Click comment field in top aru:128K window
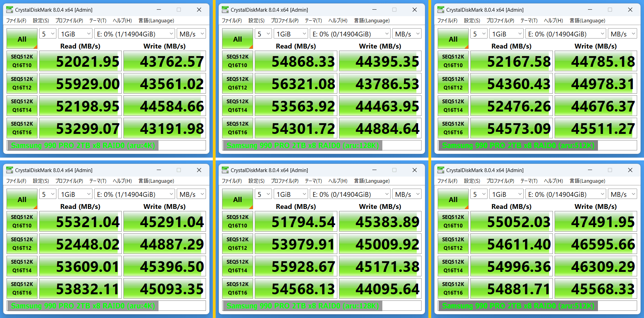Screen dimensions: 644x318 pos(322,145)
